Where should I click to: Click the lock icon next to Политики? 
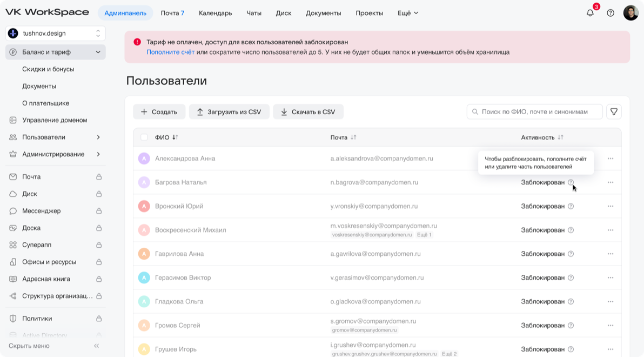point(99,319)
